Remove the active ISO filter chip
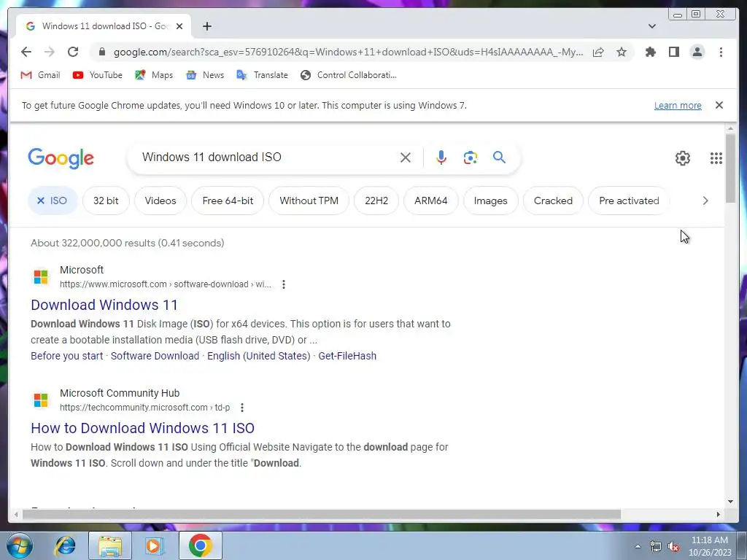747x560 pixels. (53, 201)
